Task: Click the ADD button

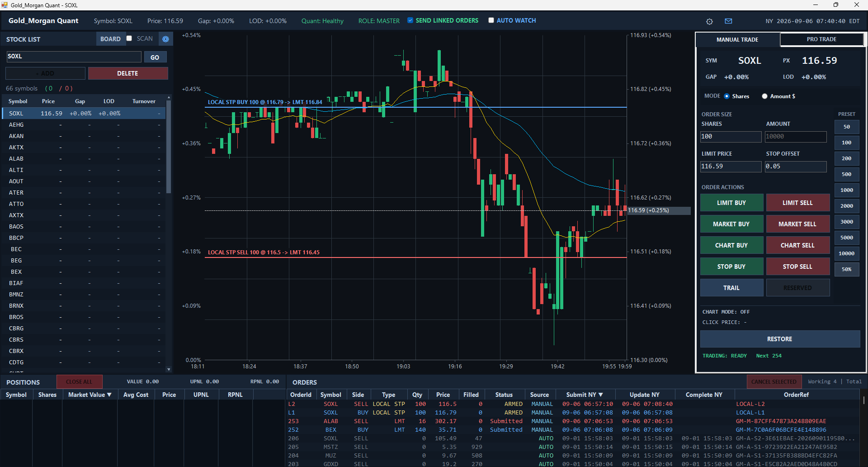Action: point(45,73)
